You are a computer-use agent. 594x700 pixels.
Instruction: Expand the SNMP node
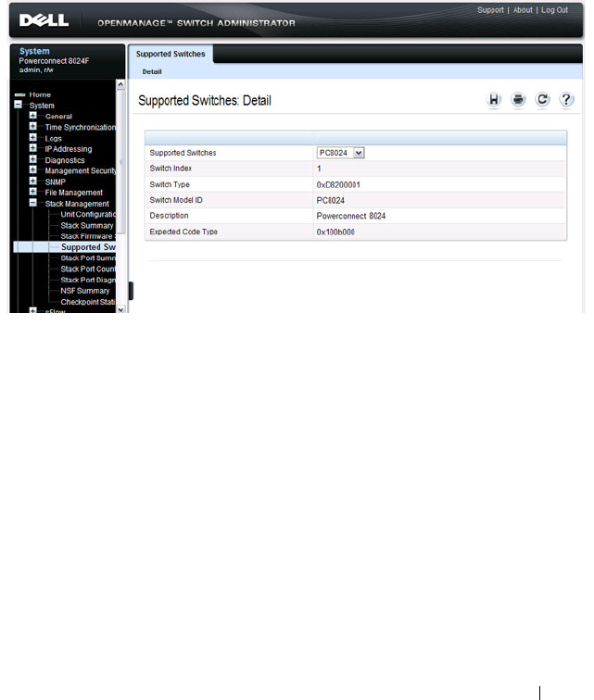point(33,181)
